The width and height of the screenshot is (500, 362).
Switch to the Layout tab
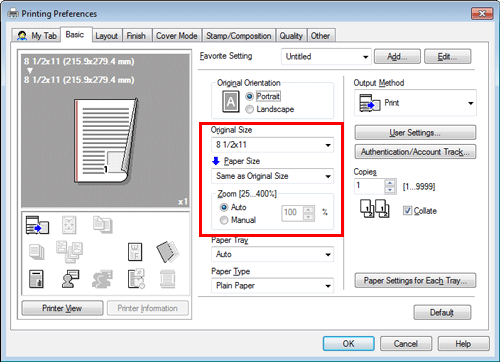point(106,36)
